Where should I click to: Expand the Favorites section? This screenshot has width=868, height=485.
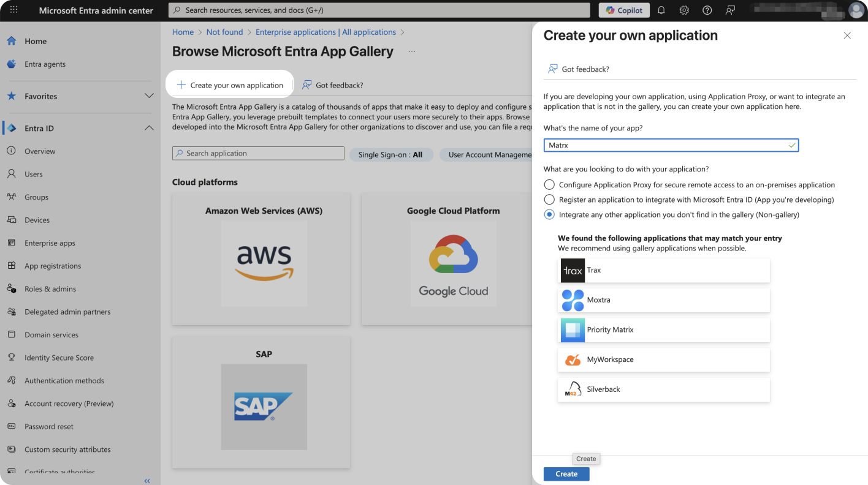pos(148,96)
